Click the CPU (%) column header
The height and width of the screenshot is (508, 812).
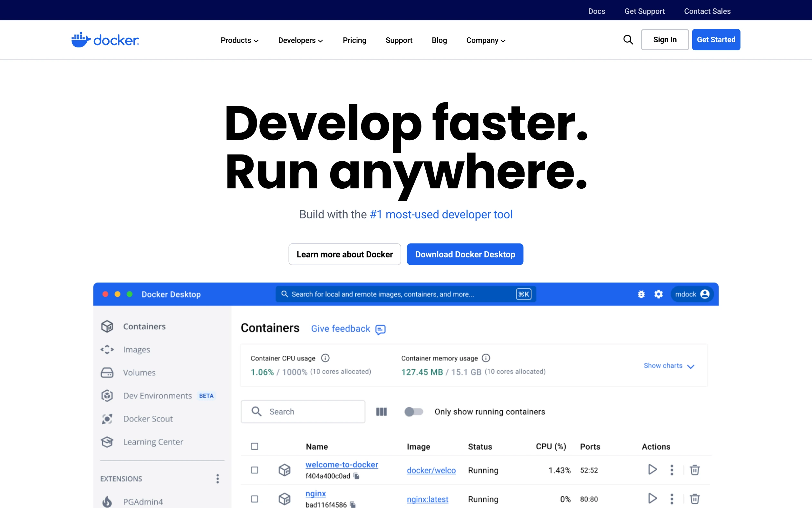551,446
